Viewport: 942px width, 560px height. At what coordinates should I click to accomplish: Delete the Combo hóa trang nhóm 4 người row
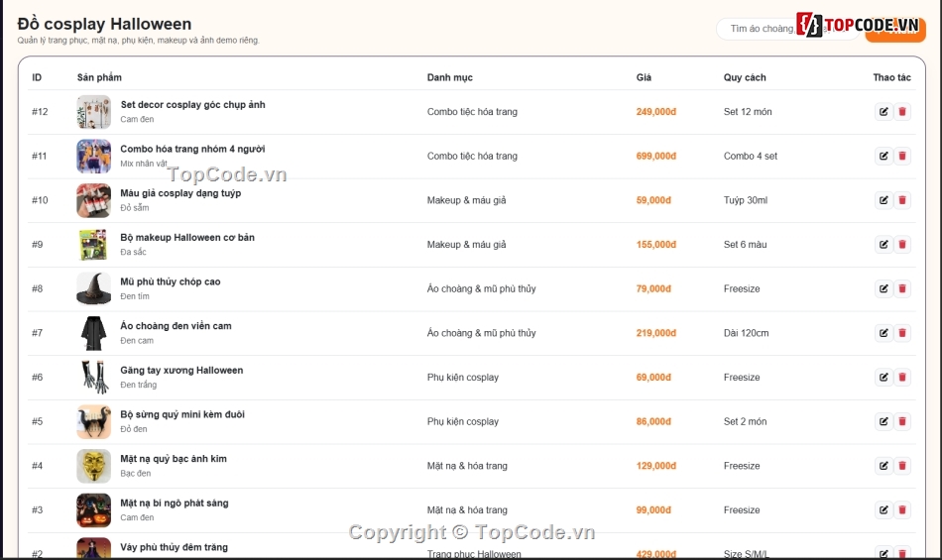click(901, 156)
